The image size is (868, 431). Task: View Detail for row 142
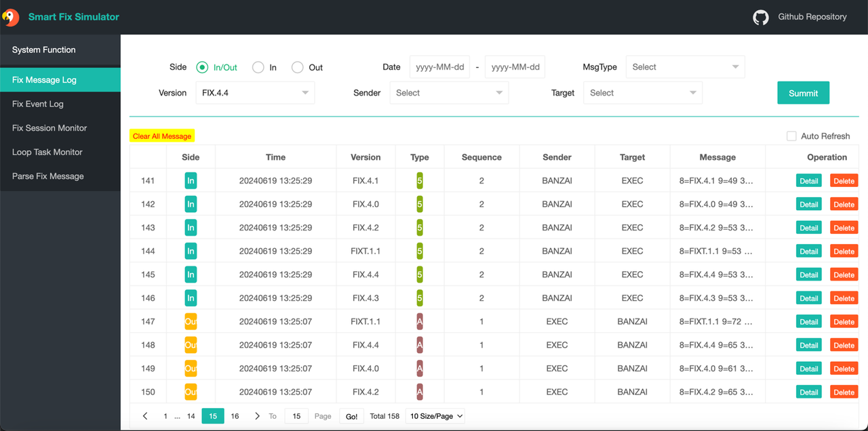tap(809, 204)
